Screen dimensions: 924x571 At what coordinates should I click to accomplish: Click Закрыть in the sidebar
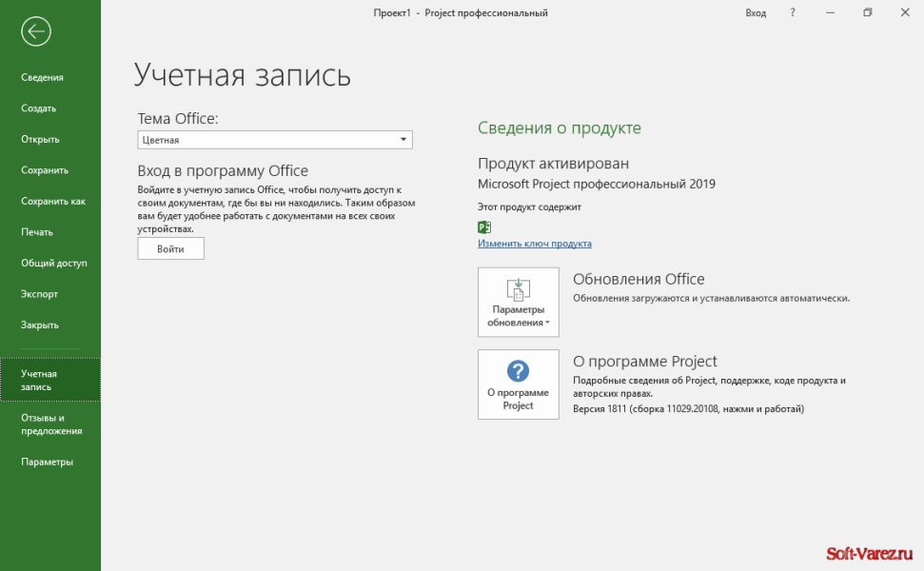point(40,325)
